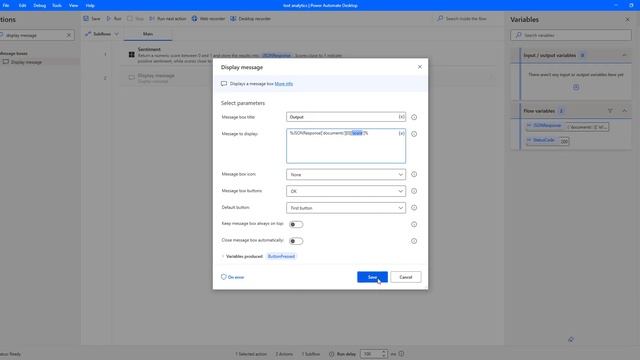Select the JSONResponse flow variable
Screen dimensions: 640x360
coord(567,127)
